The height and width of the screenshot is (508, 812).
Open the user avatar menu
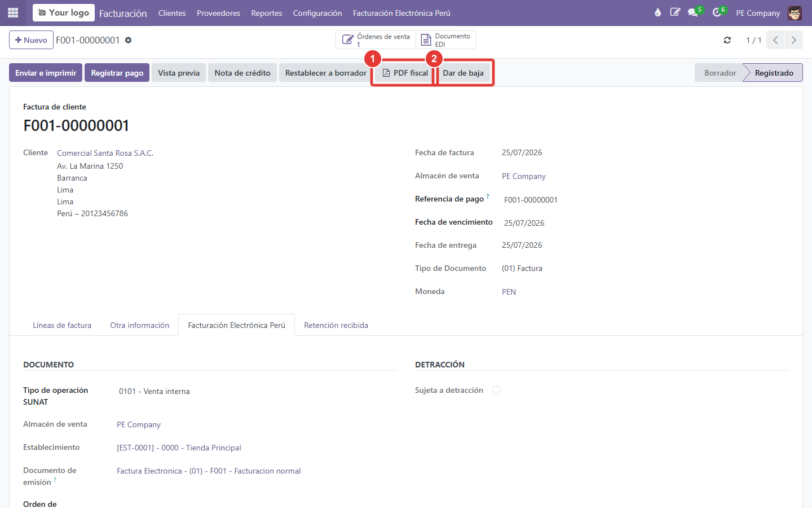coord(795,12)
